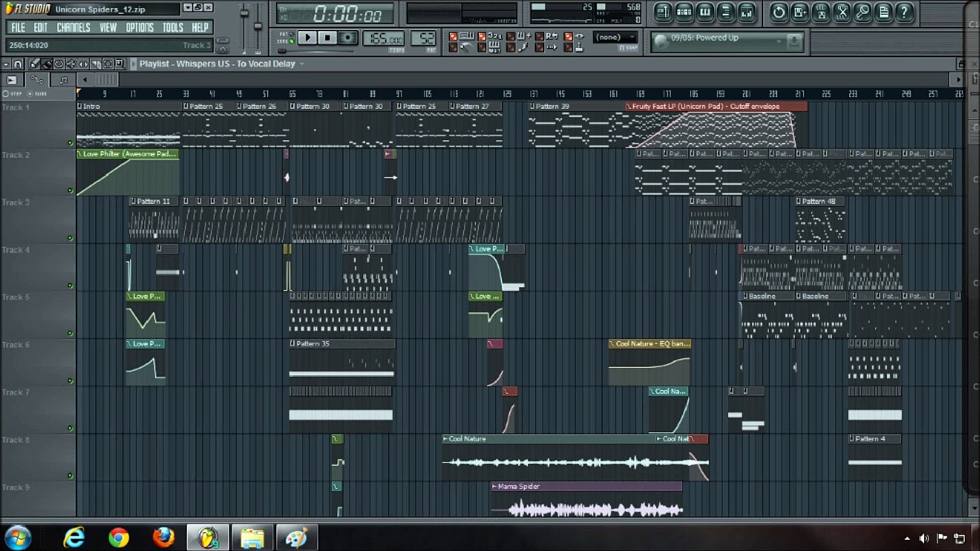The width and height of the screenshot is (980, 551).
Task: Click the one-click audio recording microphone icon
Action: click(x=863, y=12)
